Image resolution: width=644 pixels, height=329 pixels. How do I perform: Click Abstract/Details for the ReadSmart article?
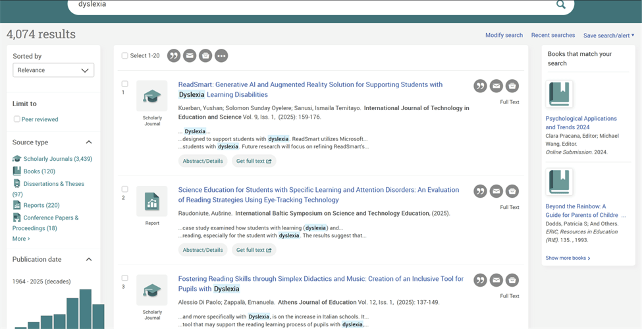[x=203, y=161]
